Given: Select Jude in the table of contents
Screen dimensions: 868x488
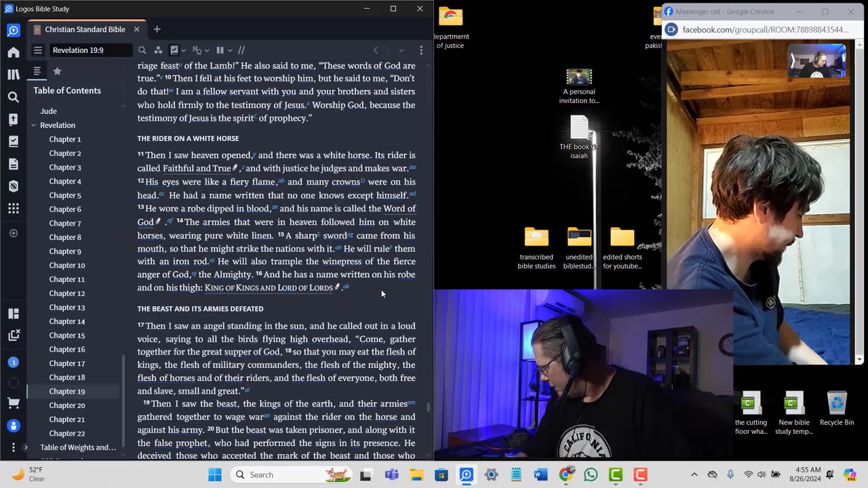Looking at the screenshot, I should [x=48, y=111].
